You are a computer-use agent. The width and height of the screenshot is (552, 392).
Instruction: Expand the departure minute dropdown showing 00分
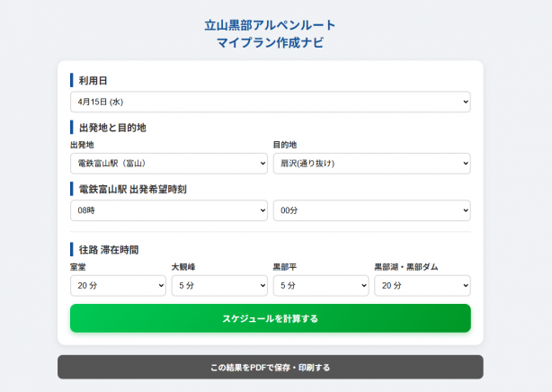371,210
